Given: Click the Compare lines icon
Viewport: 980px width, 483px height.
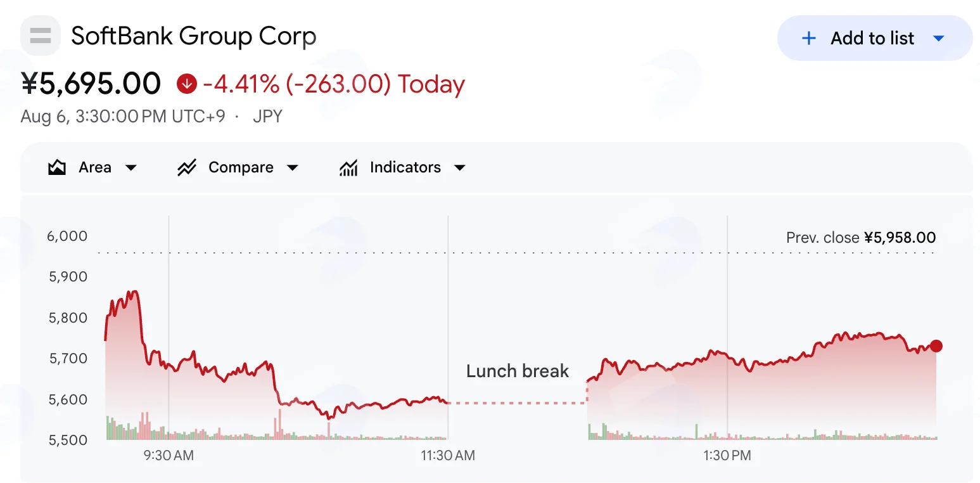Looking at the screenshot, I should point(187,167).
